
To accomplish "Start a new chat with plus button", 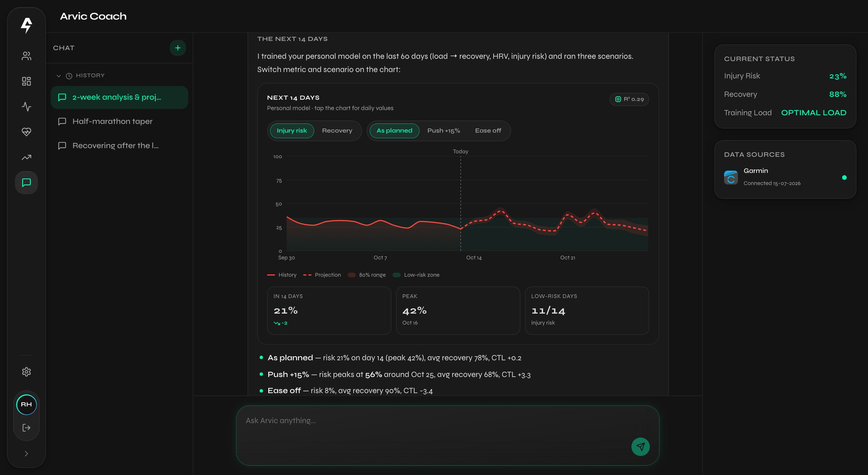I will pos(178,48).
